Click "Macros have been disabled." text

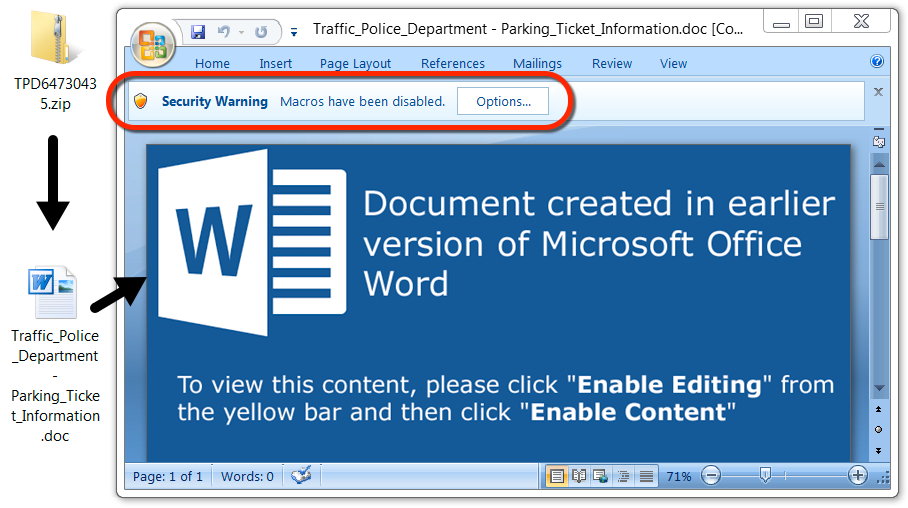point(363,101)
